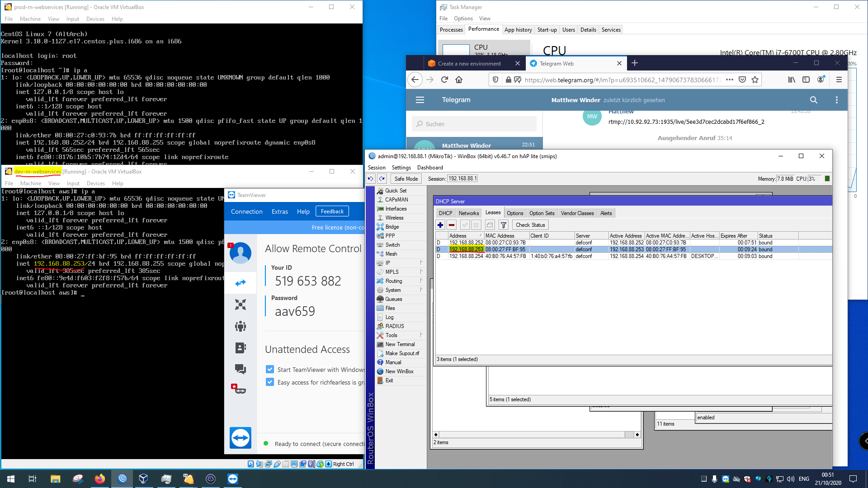The width and height of the screenshot is (868, 488).
Task: Toggle Safe Mode in WinBox
Action: pos(406,179)
